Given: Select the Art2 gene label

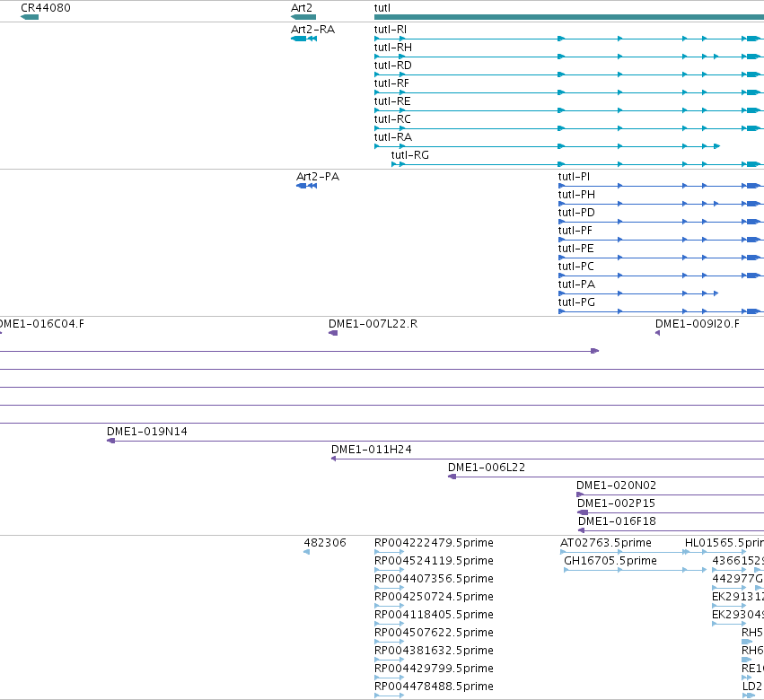Looking at the screenshot, I should (x=301, y=8).
